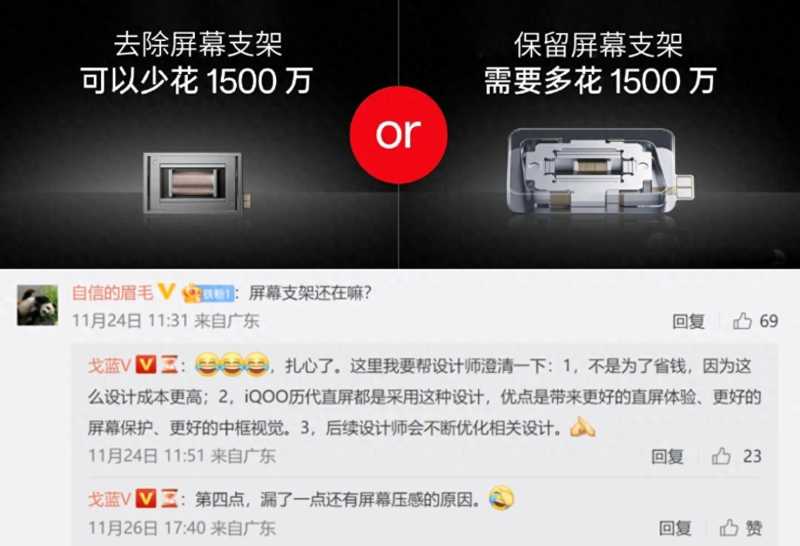Click the red V badge in 第四点 reply

point(146,498)
